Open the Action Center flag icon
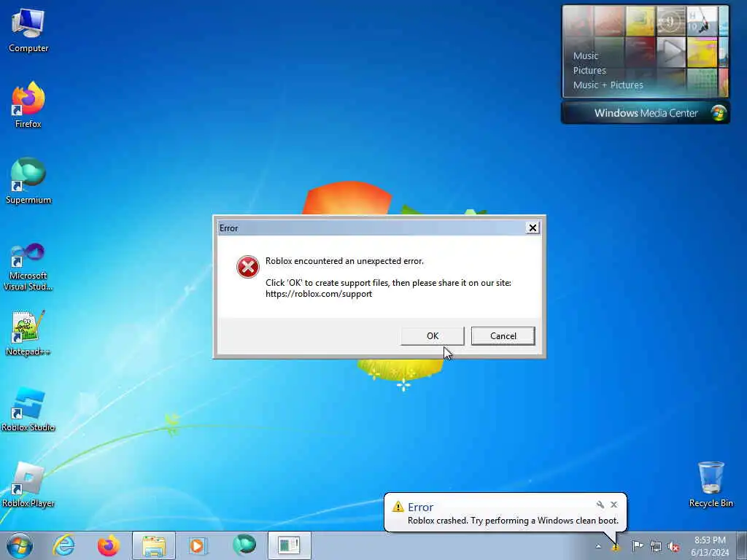 tap(638, 546)
